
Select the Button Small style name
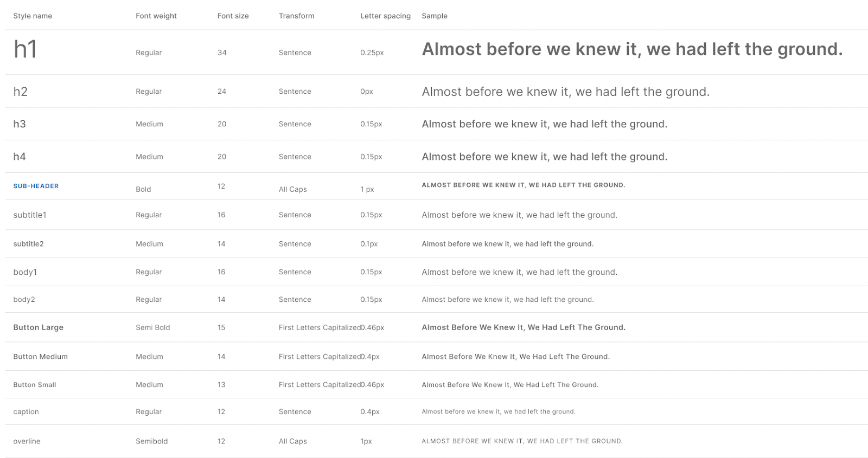(35, 385)
